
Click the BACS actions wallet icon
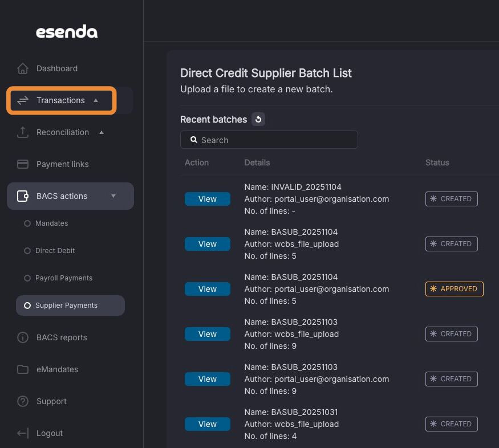pos(23,196)
